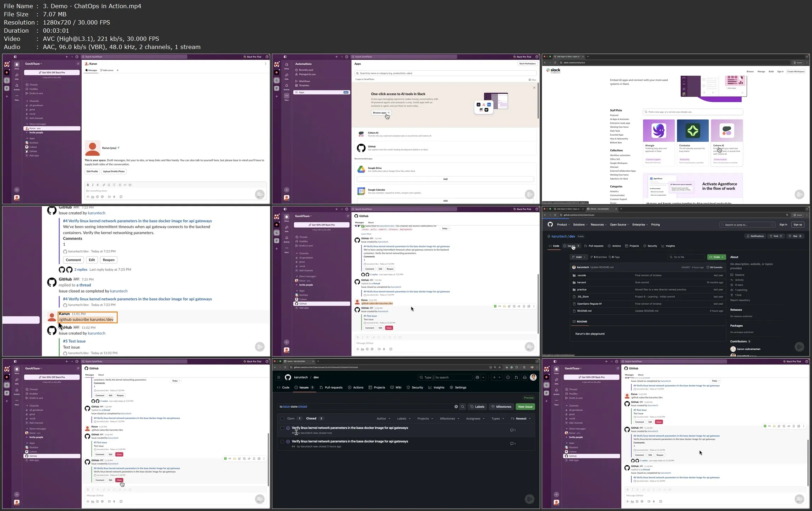Expand the Author filter dropdown
812x511 pixels.
pyautogui.click(x=383, y=419)
